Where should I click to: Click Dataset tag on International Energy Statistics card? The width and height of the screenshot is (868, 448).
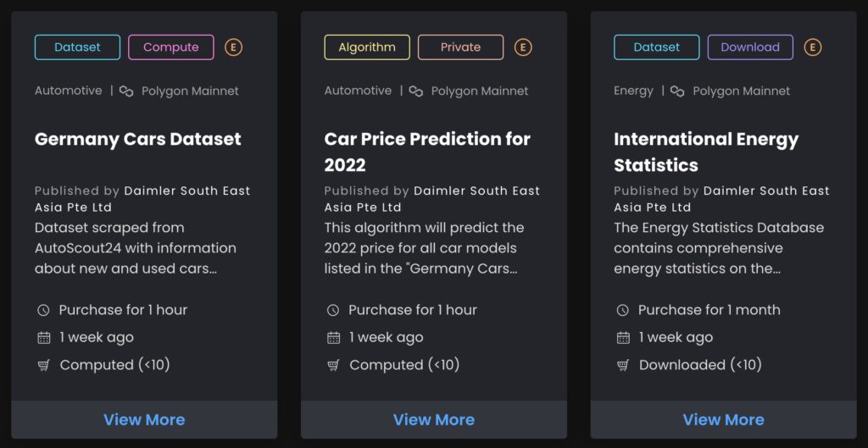(657, 47)
